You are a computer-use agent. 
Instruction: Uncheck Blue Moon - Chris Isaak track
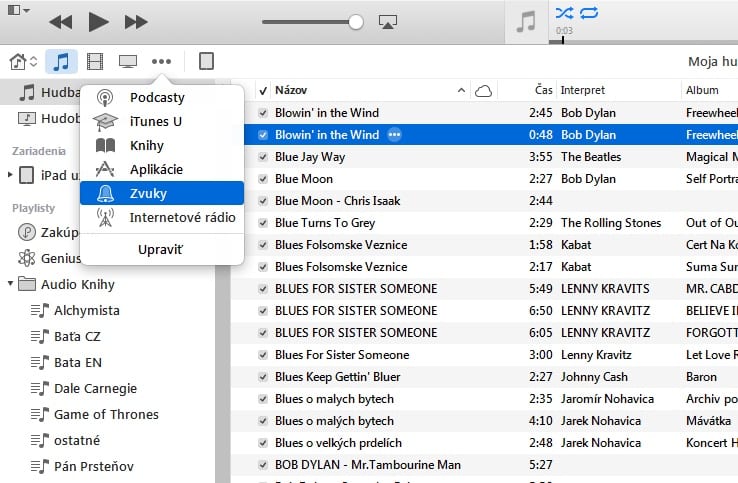click(x=263, y=201)
